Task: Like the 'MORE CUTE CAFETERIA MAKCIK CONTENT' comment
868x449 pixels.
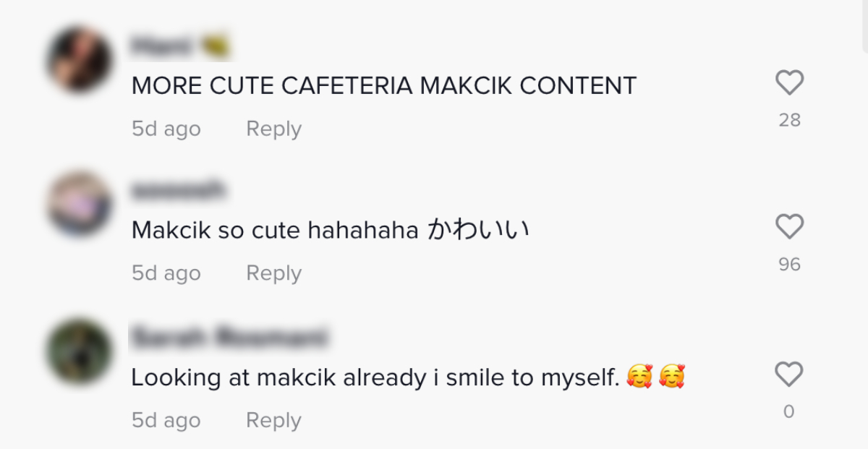Action: tap(789, 82)
